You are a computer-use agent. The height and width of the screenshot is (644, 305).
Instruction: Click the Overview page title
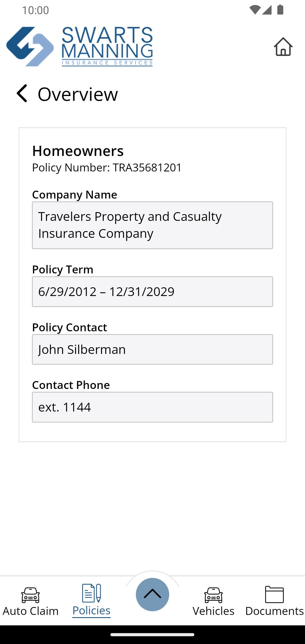click(78, 94)
